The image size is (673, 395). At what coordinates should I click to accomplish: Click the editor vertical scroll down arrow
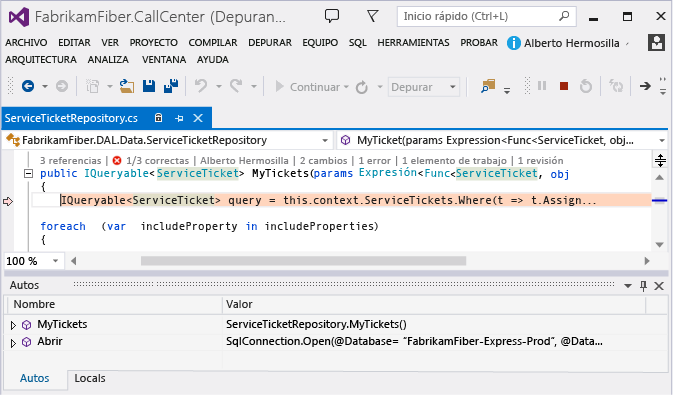tap(660, 245)
